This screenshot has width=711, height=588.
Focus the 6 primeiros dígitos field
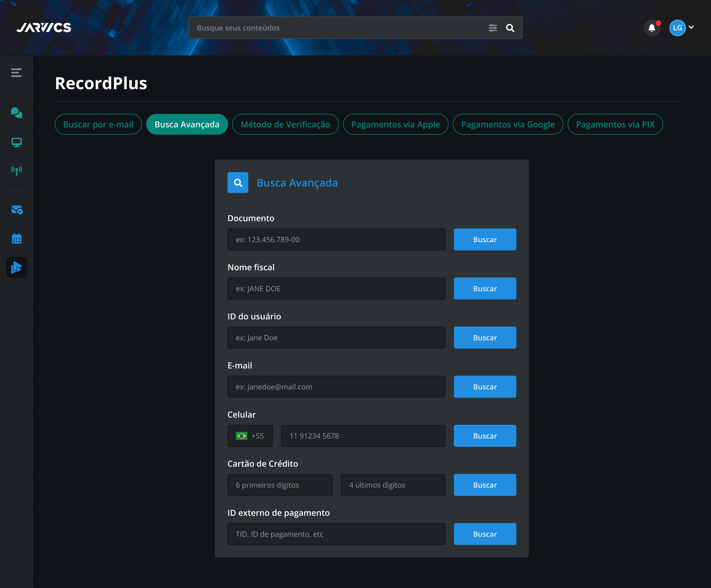tap(280, 485)
